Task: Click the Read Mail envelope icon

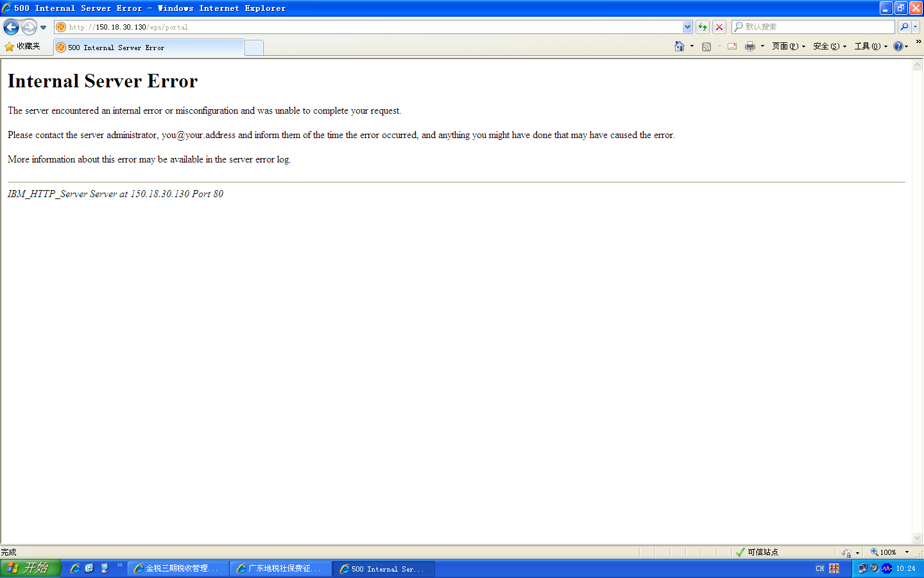Action: pos(732,46)
